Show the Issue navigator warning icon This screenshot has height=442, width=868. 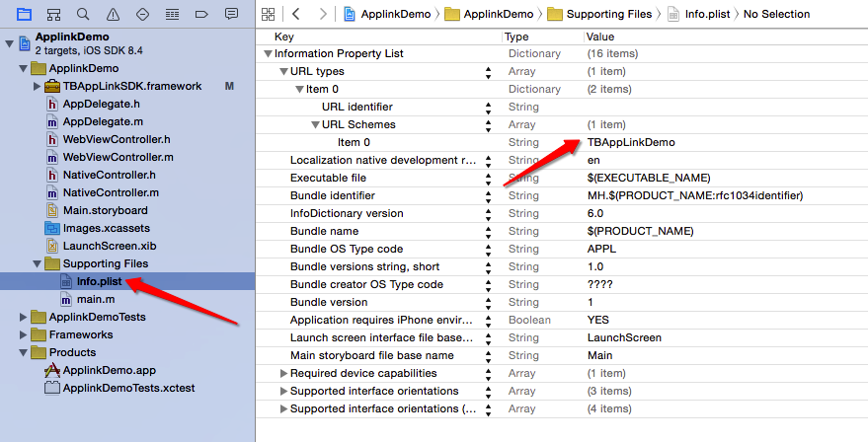pyautogui.click(x=113, y=14)
